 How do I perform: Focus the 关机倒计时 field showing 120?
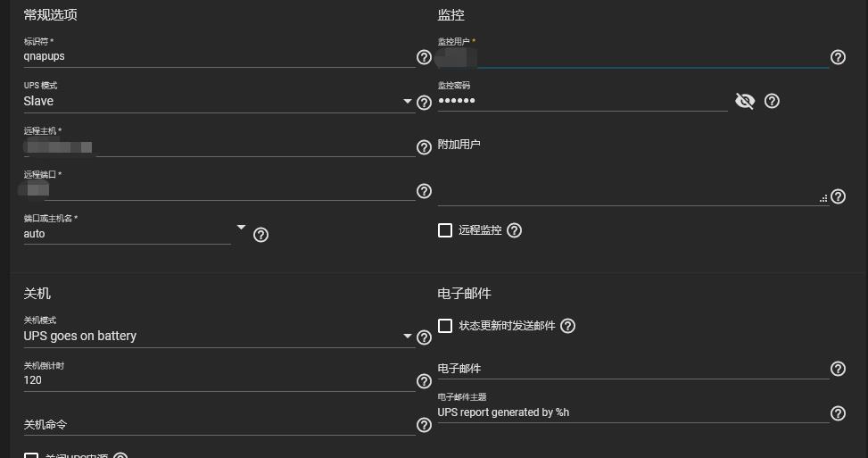tap(219, 380)
